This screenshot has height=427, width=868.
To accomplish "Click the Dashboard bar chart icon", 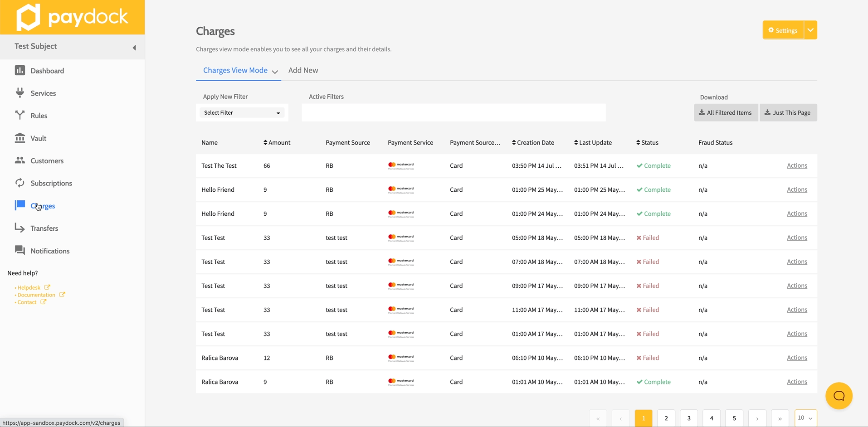I will (20, 70).
